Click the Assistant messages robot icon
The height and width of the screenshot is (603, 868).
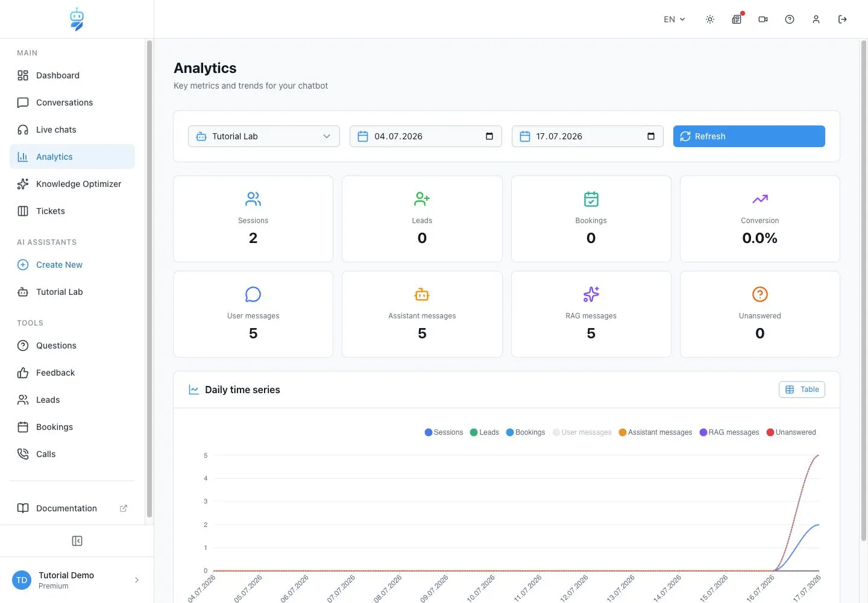click(422, 294)
